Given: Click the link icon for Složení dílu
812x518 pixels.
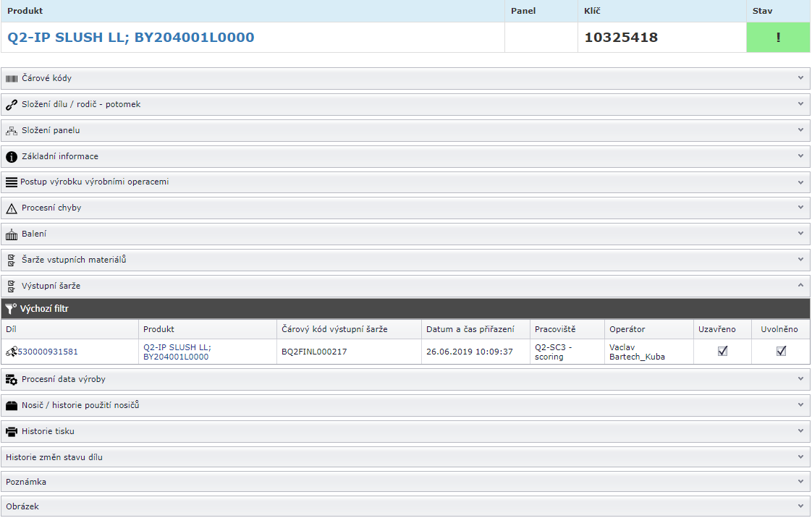Looking at the screenshot, I should pyautogui.click(x=12, y=104).
